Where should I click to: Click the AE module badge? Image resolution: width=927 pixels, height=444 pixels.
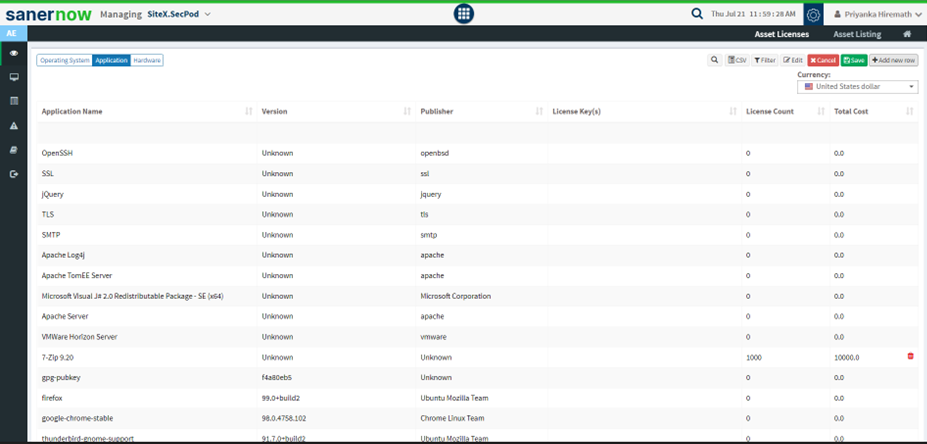13,33
